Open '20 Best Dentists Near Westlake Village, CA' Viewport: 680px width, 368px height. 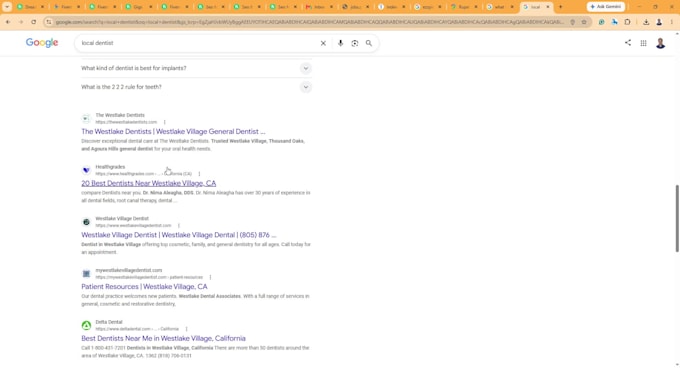pyautogui.click(x=148, y=183)
